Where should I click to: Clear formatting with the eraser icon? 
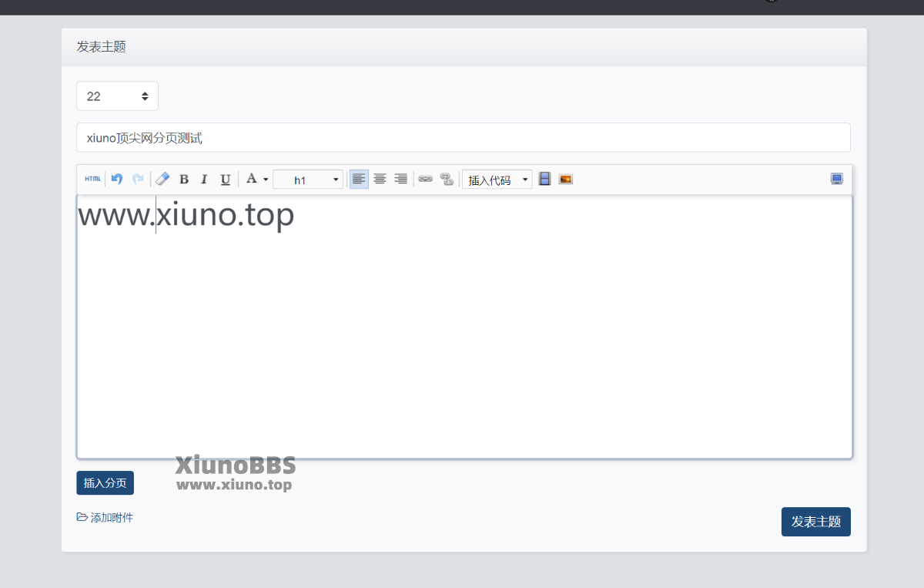pyautogui.click(x=162, y=180)
